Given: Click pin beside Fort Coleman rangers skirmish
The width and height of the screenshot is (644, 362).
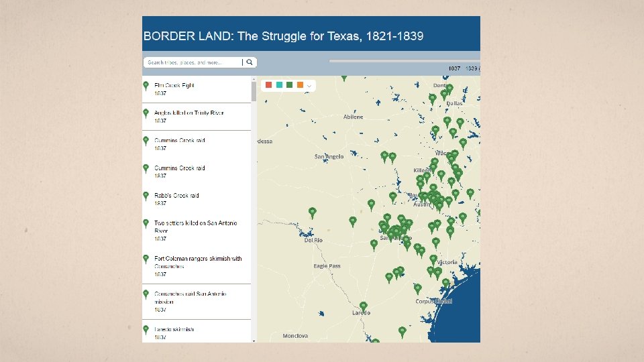Looking at the screenshot, I should pyautogui.click(x=146, y=259).
